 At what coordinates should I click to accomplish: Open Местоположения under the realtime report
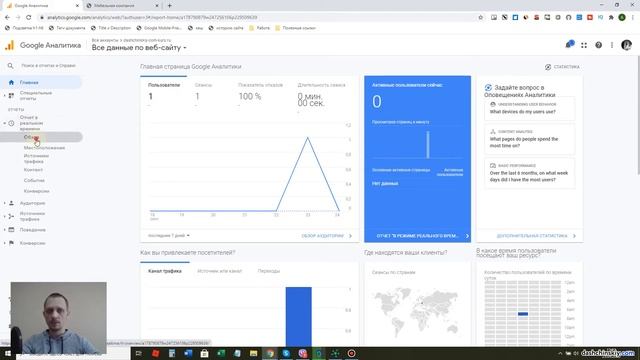coord(44,148)
